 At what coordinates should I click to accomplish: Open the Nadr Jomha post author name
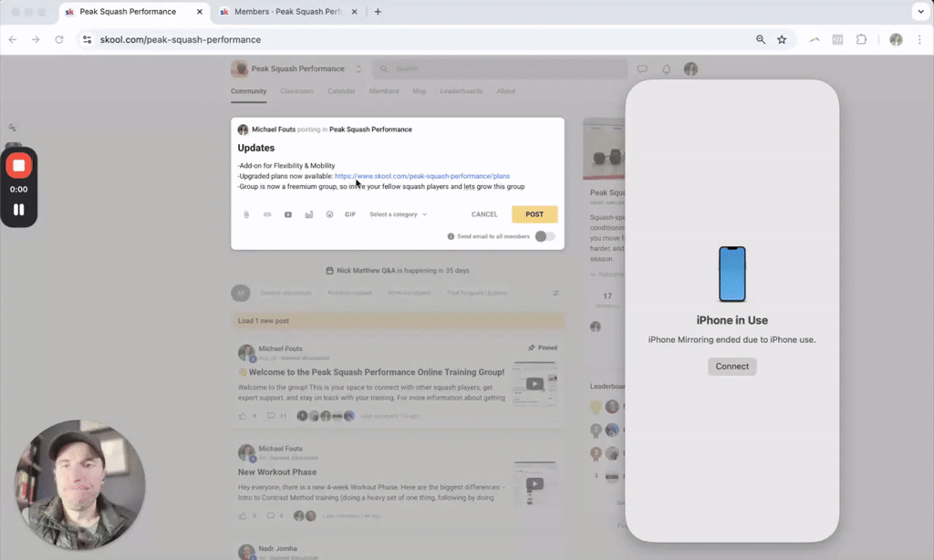277,549
